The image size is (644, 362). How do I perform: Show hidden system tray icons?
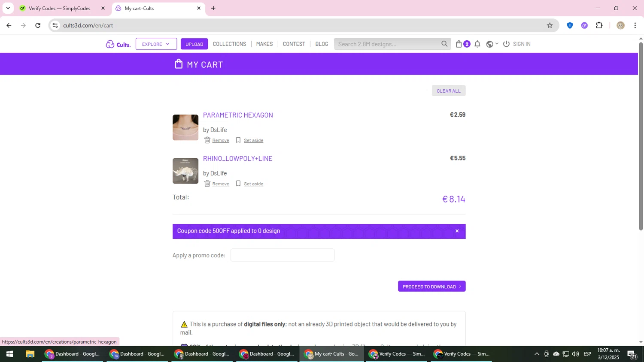click(x=537, y=354)
